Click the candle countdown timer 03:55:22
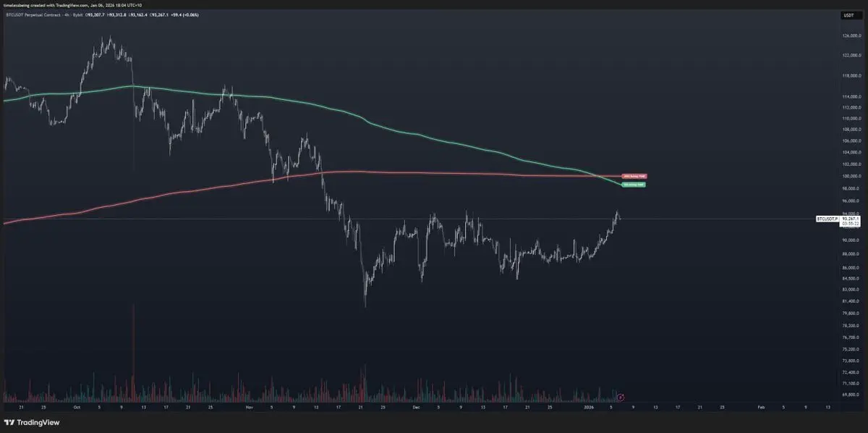 tap(849, 224)
